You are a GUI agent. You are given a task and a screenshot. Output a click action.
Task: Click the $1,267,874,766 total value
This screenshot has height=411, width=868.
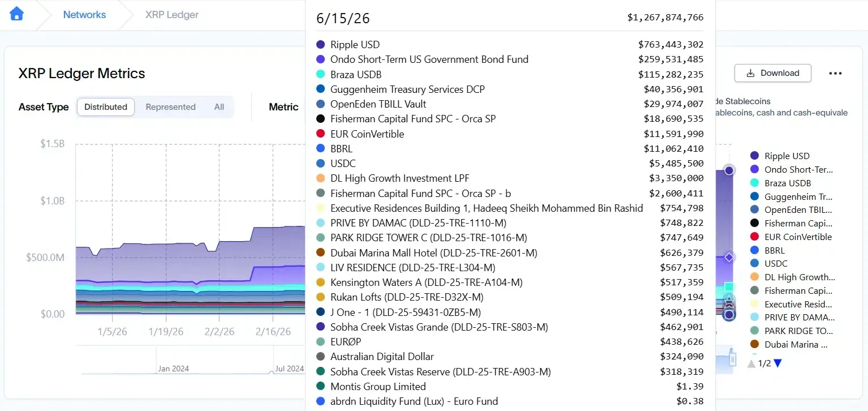(665, 18)
